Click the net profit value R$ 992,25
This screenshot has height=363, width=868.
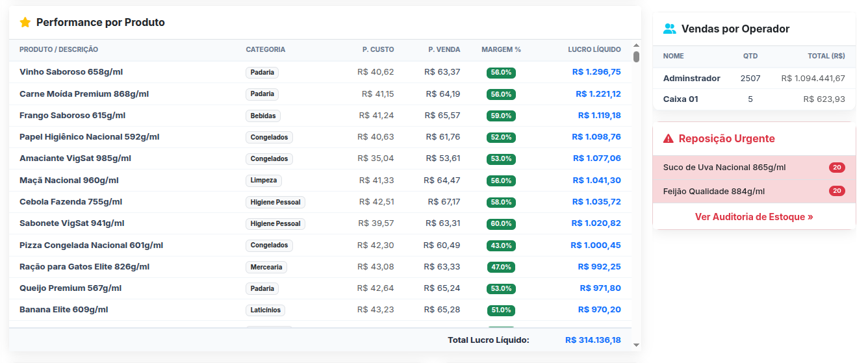tap(600, 266)
